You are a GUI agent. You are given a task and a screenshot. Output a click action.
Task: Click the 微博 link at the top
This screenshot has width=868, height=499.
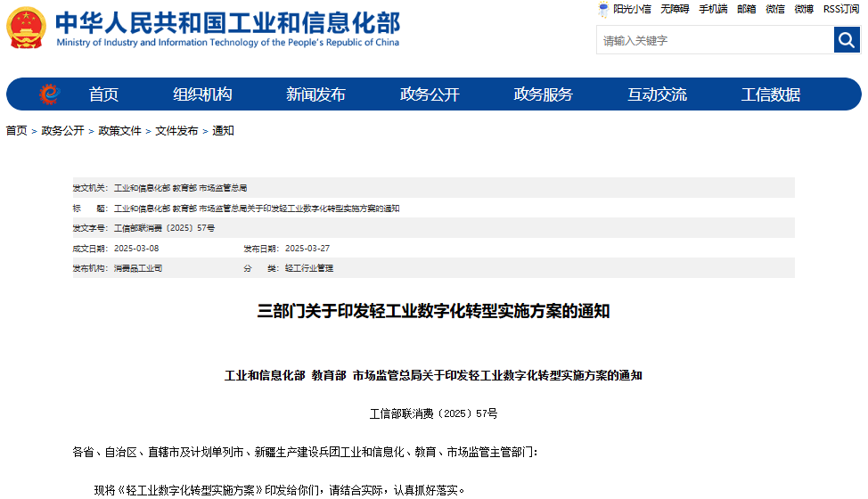[x=804, y=9]
